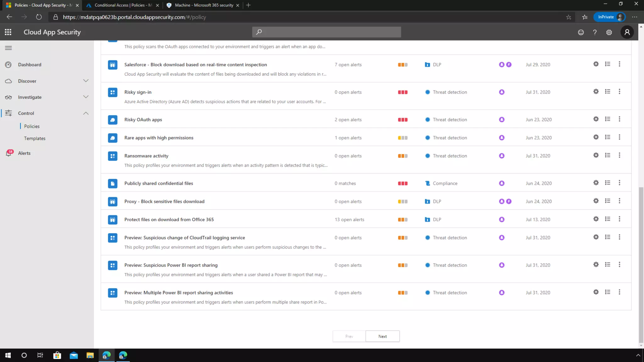Click 7 open alerts for Salesforce policy

pyautogui.click(x=348, y=65)
